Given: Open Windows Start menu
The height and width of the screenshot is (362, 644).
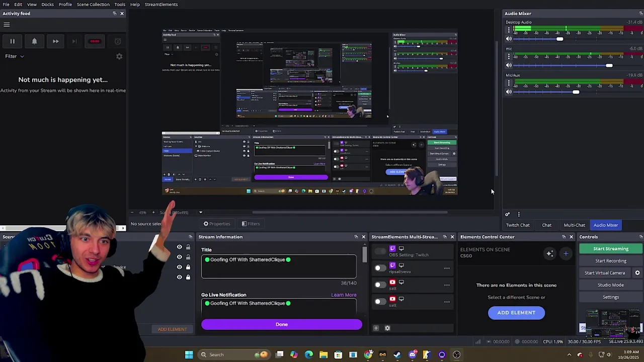Looking at the screenshot, I should pyautogui.click(x=189, y=354).
